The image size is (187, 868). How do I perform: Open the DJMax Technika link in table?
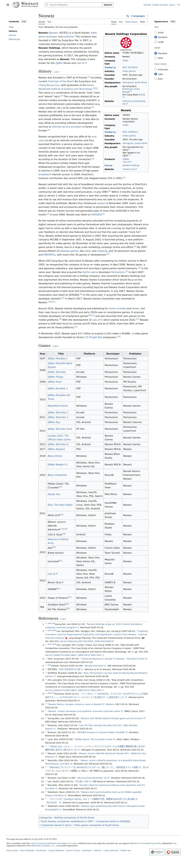(56, 372)
